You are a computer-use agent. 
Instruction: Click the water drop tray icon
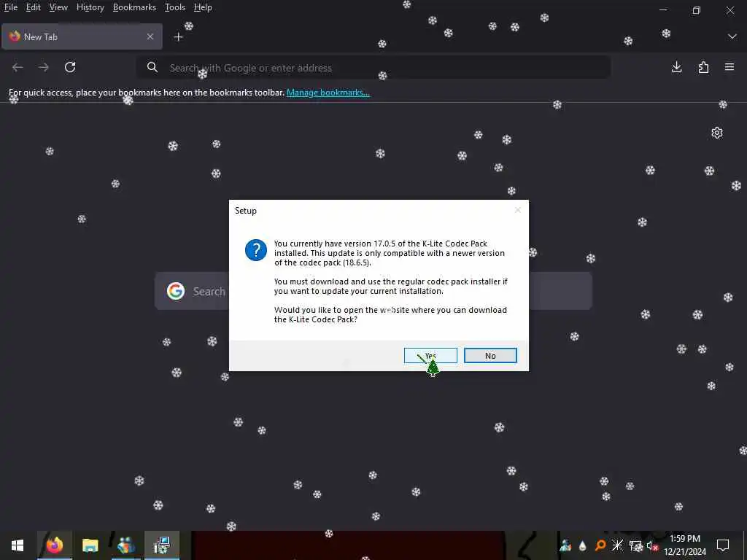(x=583, y=545)
